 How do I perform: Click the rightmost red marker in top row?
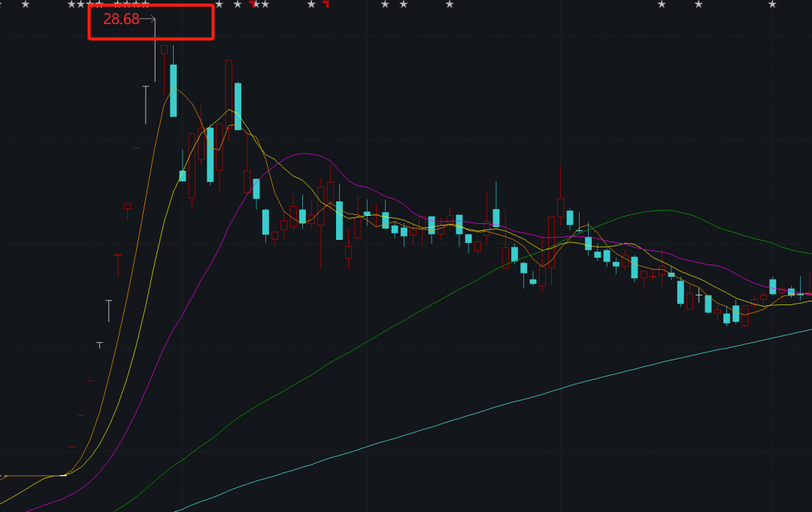tap(326, 4)
